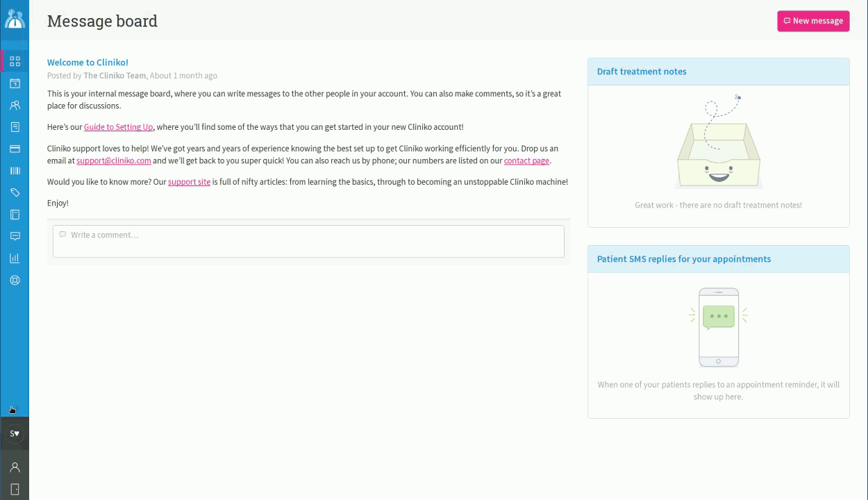The height and width of the screenshot is (500, 868).
Task: Open the Expenses tag icon
Action: coord(15,192)
